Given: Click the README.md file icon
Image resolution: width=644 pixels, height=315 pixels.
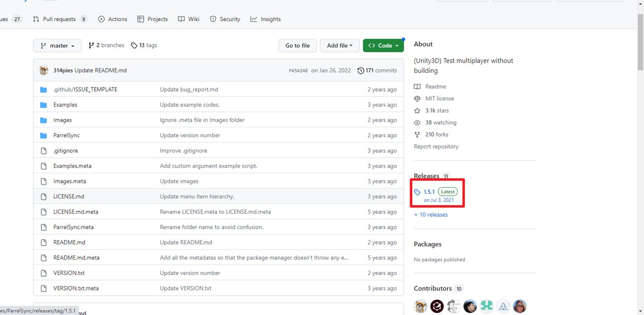Looking at the screenshot, I should pyautogui.click(x=43, y=242).
